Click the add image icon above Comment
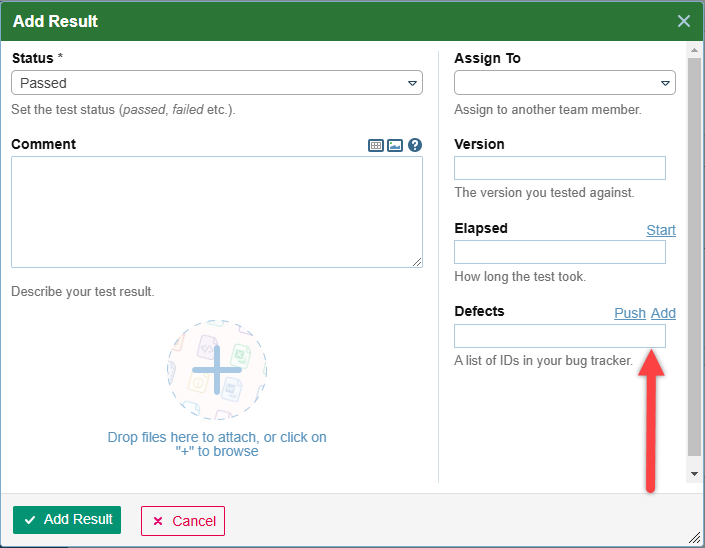Image resolution: width=705 pixels, height=548 pixels. [x=395, y=145]
